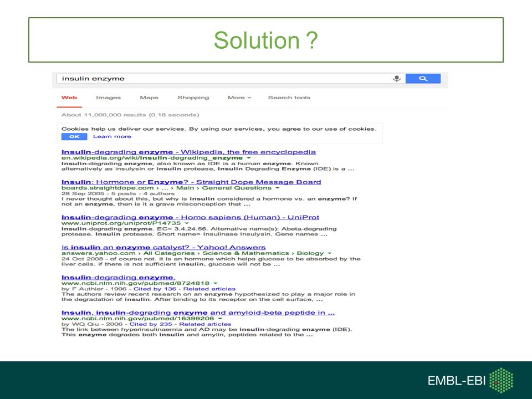
Task: Expand the More dropdown menu
Action: [x=239, y=98]
